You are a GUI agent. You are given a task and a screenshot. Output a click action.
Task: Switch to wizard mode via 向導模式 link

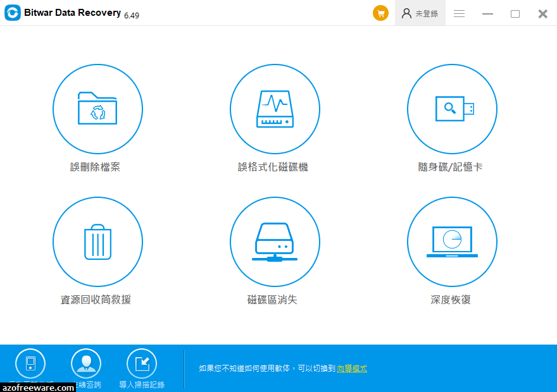pyautogui.click(x=352, y=368)
